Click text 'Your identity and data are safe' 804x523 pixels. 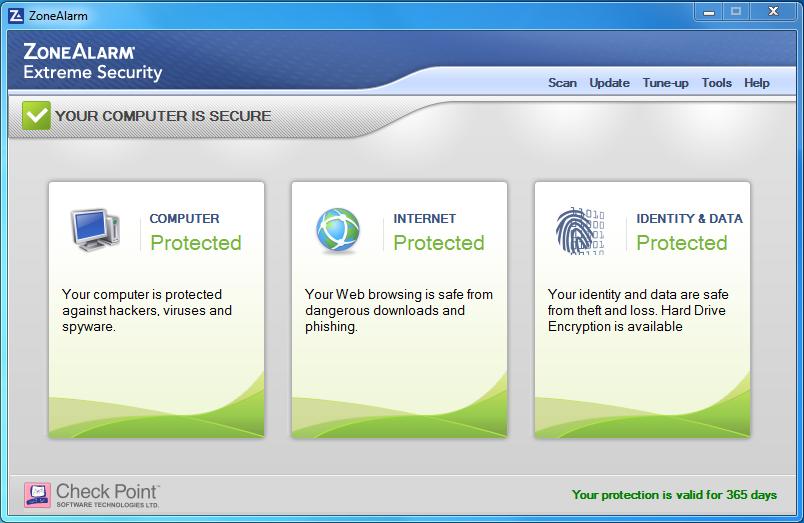[x=638, y=294]
